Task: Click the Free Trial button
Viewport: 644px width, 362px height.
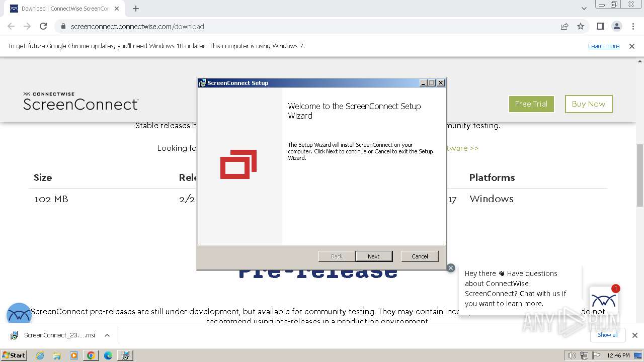Action: tap(531, 104)
